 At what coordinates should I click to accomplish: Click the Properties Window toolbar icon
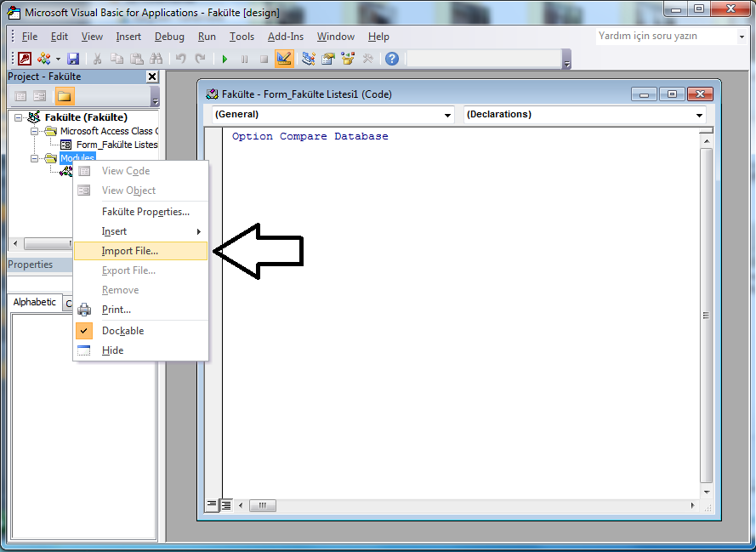click(x=328, y=59)
